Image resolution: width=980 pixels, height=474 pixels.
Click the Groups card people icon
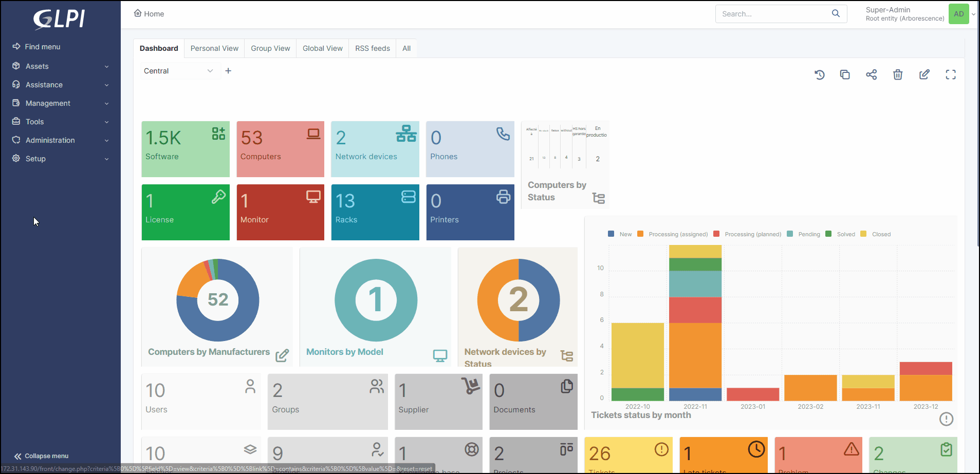pos(377,386)
